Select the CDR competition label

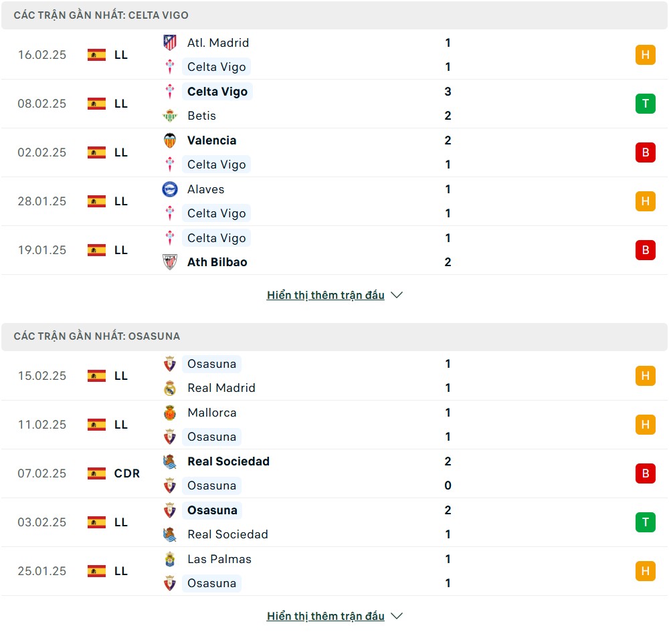(x=127, y=473)
